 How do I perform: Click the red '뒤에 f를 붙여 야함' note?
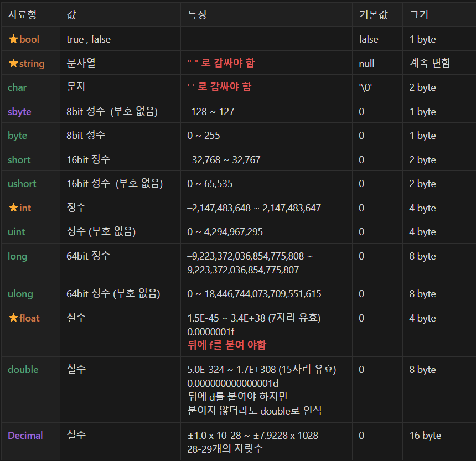point(227,345)
